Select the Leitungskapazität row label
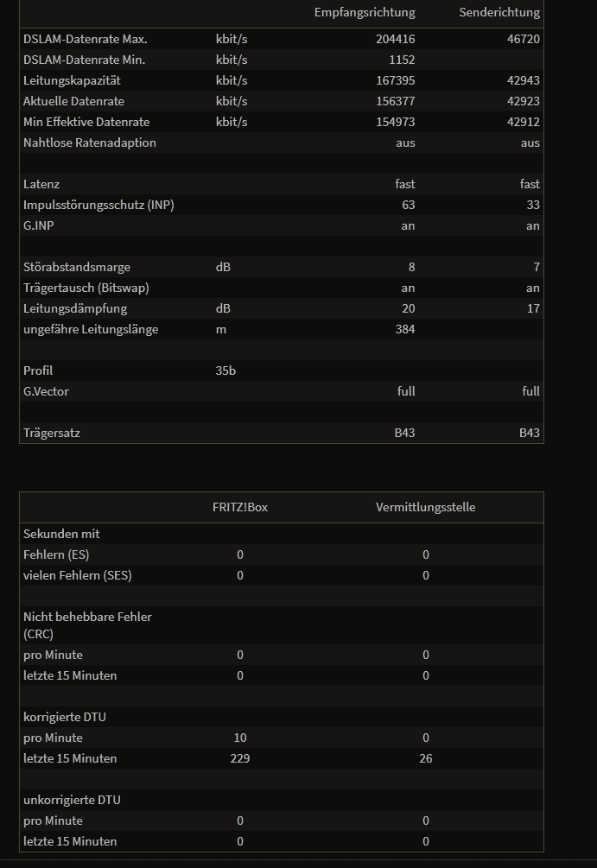This screenshot has height=868, width=597. [72, 80]
